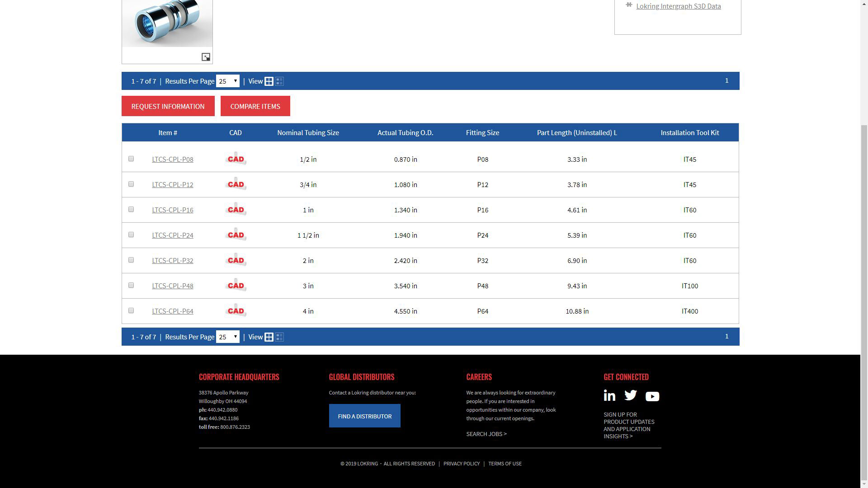Expand bottom Results Per Page dropdown
The image size is (868, 488).
tap(227, 337)
